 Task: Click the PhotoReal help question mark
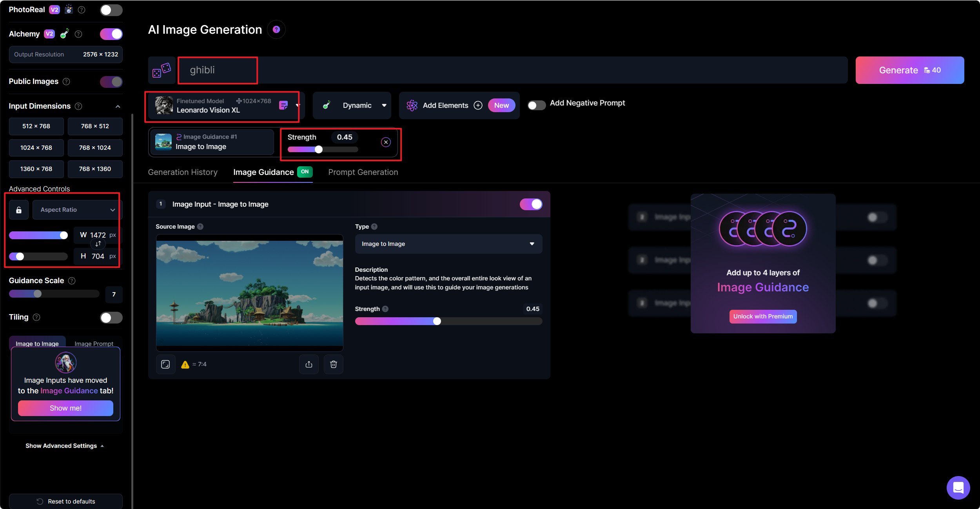click(82, 10)
